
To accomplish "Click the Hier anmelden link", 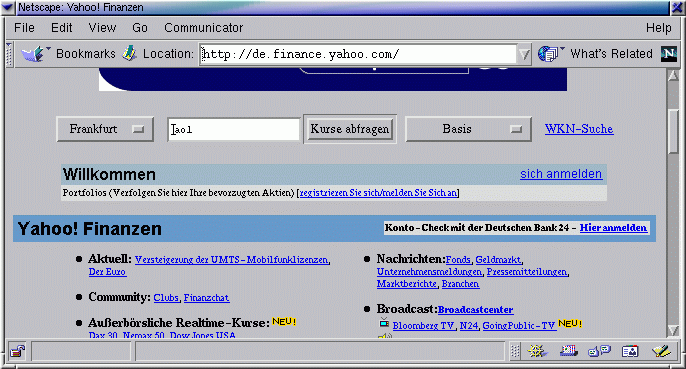I will (613, 228).
